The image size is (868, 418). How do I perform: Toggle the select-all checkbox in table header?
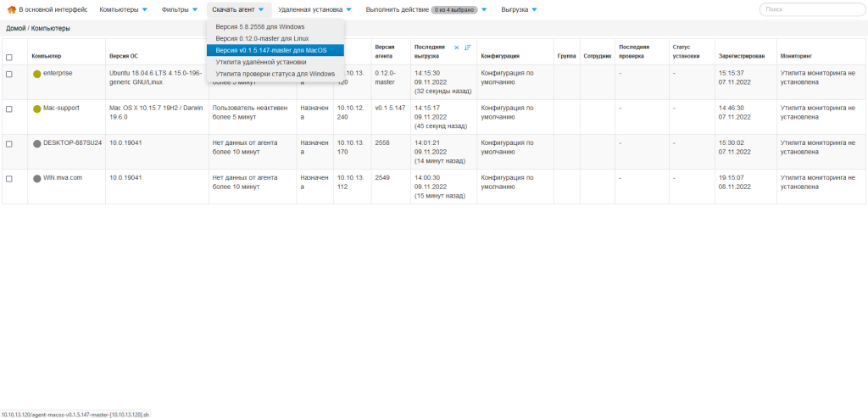(8, 57)
